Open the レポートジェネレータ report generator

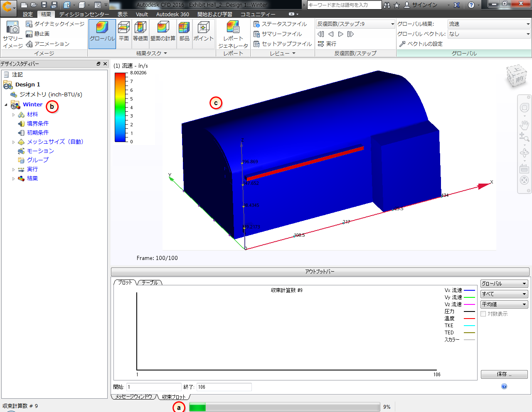click(233, 34)
